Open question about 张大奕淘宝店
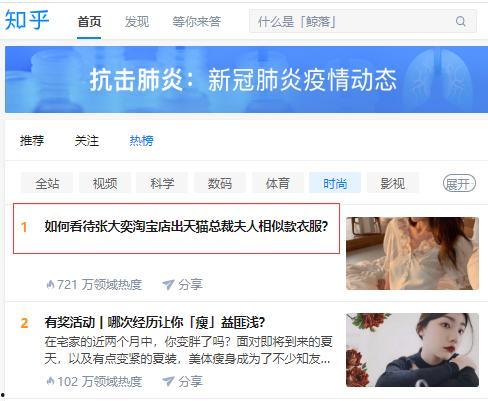This screenshot has height=401, width=488. click(186, 227)
